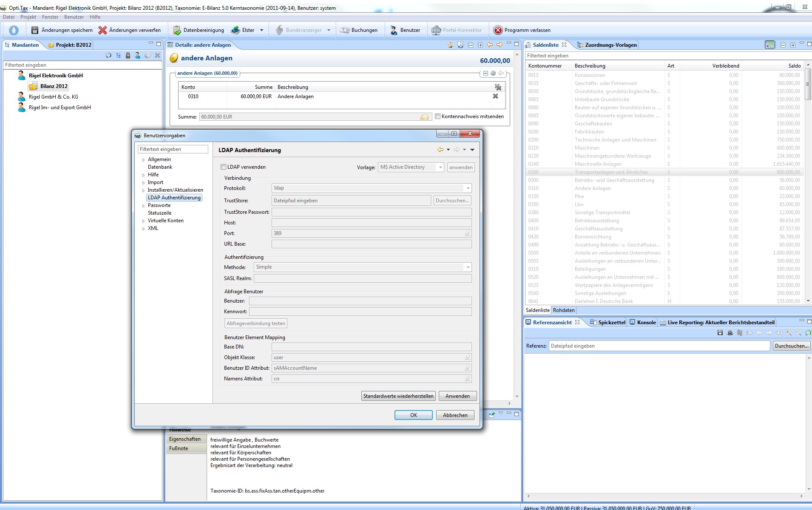This screenshot has width=812, height=510.
Task: Click tree-structure icon in Mandanten toolbar
Action: coord(118,55)
